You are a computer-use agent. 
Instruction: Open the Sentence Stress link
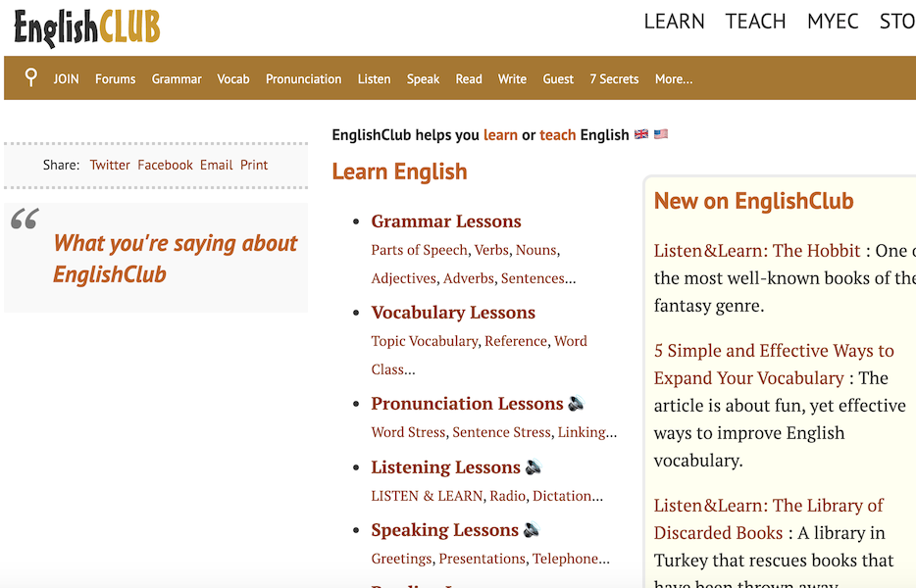point(501,431)
